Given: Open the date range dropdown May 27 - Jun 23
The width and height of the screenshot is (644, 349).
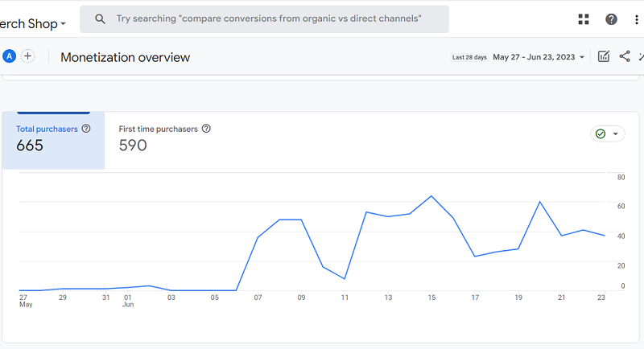Looking at the screenshot, I should click(x=539, y=57).
